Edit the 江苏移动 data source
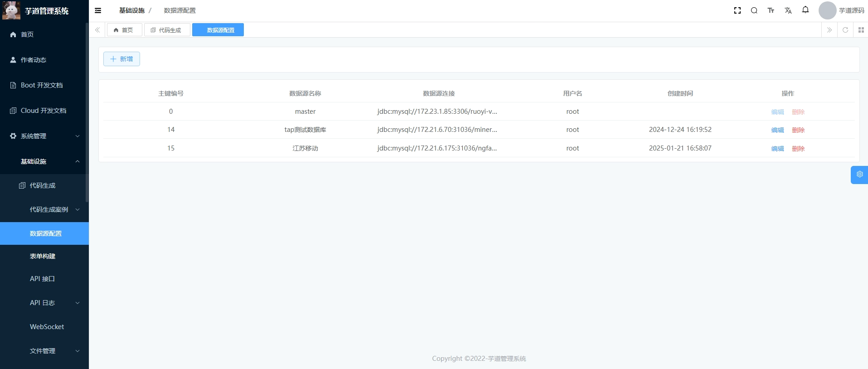The image size is (868, 369). [777, 149]
